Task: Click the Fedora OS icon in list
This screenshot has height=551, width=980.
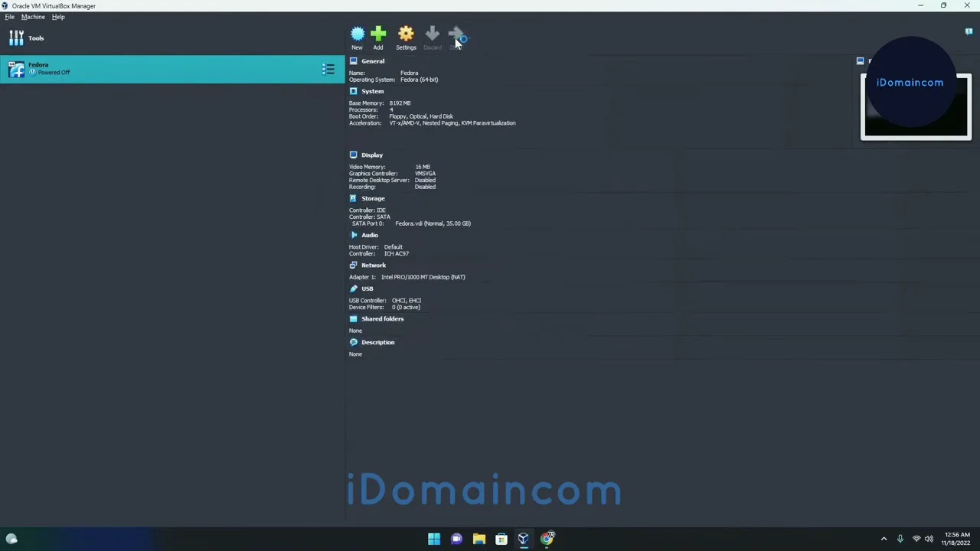Action: [16, 70]
